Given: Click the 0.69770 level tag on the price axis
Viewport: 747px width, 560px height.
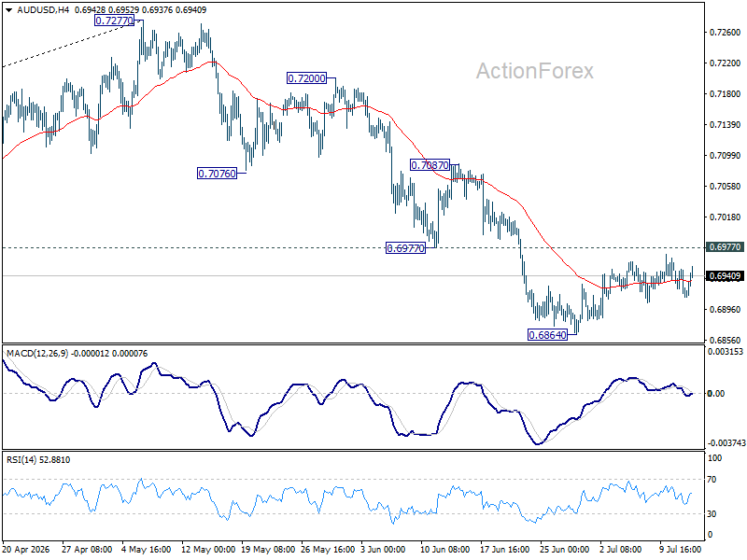Looking at the screenshot, I should pos(726,247).
